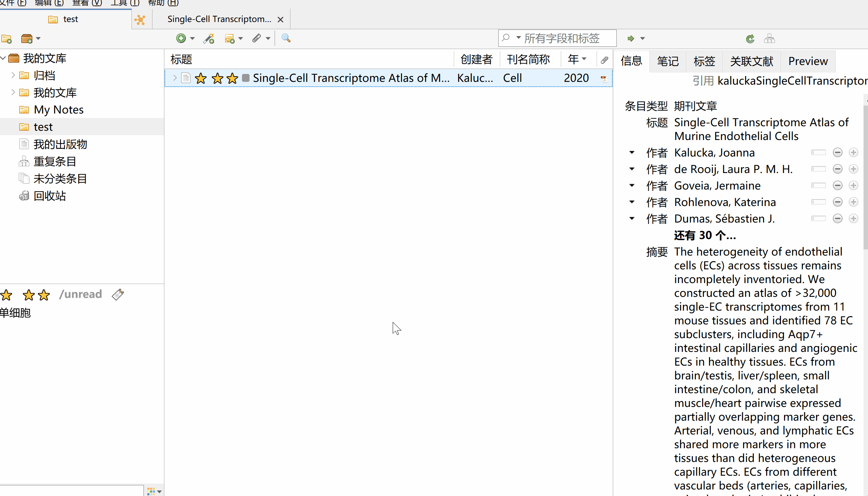Expand the 归档 collection in the sidebar
The width and height of the screenshot is (868, 496).
click(x=12, y=75)
